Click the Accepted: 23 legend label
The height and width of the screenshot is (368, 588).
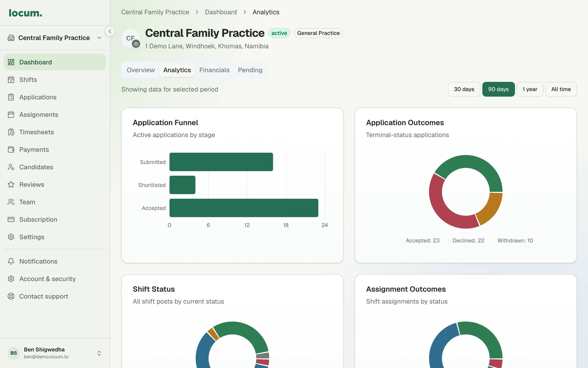tap(422, 240)
